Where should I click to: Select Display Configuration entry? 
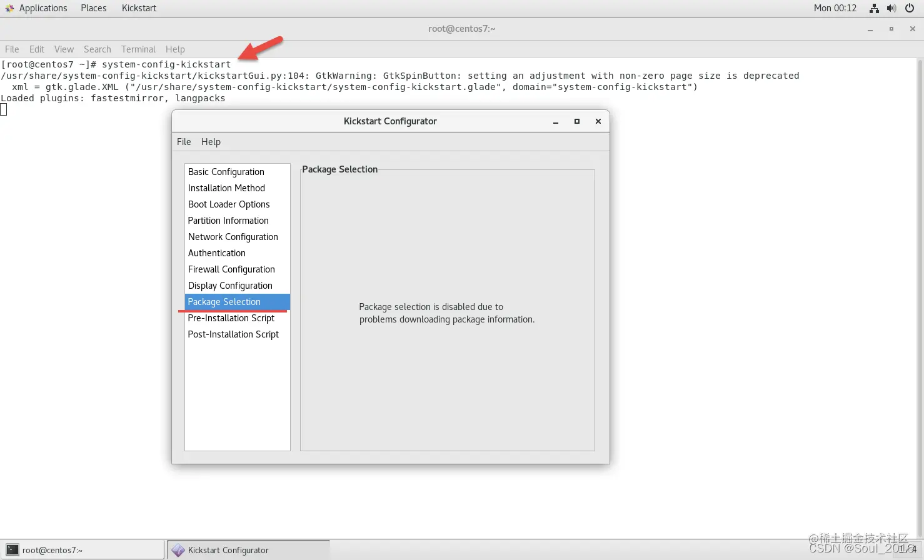coord(238,286)
